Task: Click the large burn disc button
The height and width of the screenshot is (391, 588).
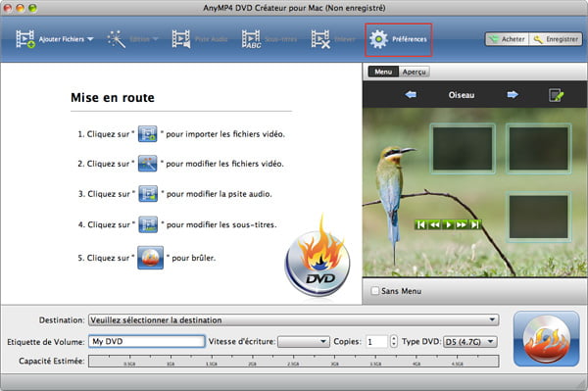Action: click(x=547, y=338)
